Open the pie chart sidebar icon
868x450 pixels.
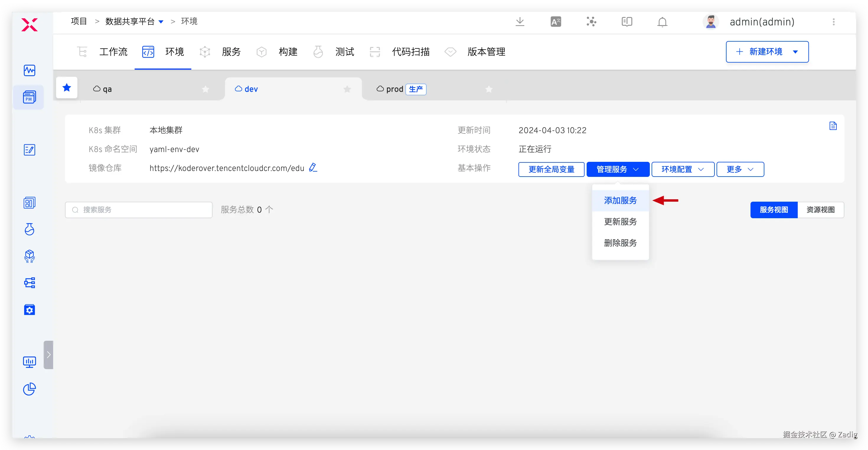(29, 389)
